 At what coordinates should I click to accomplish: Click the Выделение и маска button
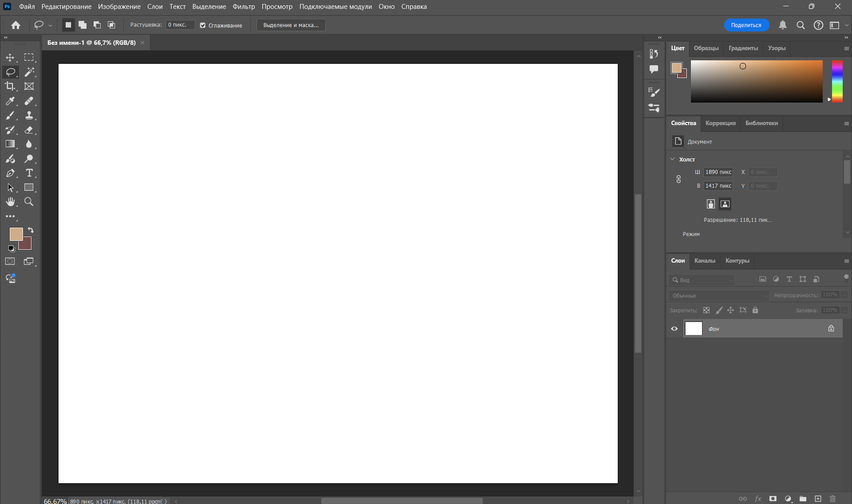point(291,25)
